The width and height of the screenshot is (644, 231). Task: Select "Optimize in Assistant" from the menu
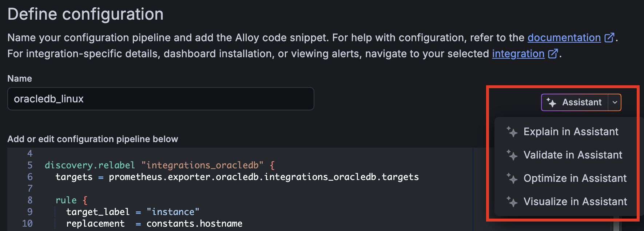(x=575, y=178)
